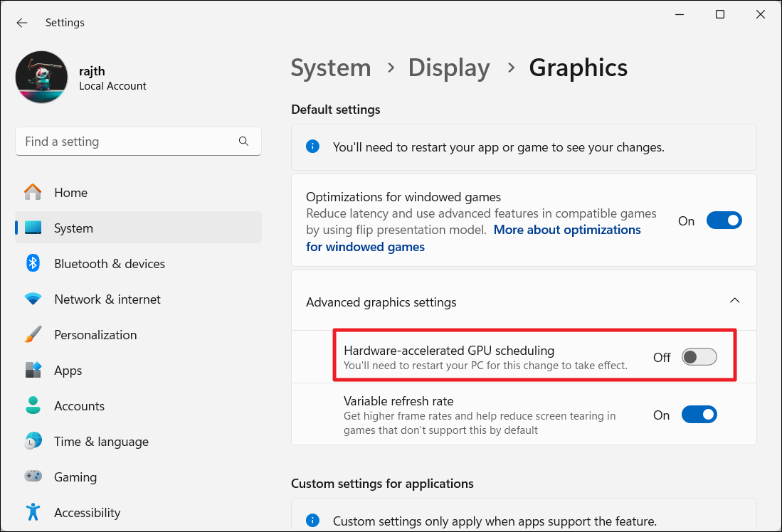The height and width of the screenshot is (532, 782).
Task: Click the back arrow icon in Settings
Action: click(22, 23)
